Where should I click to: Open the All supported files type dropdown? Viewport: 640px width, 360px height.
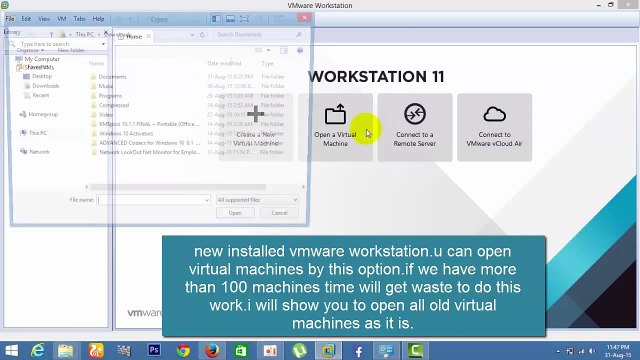coord(257,200)
